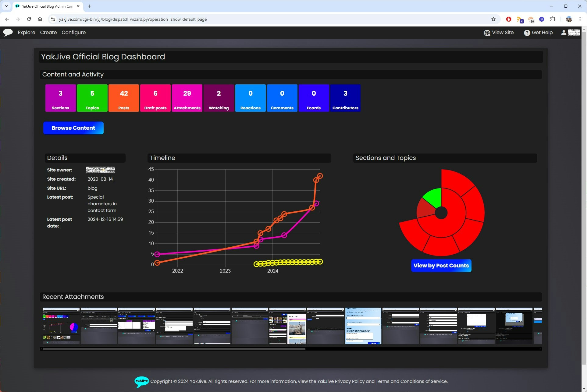Image resolution: width=587 pixels, height=392 pixels.
Task: Click the topmost orange point on the timeline
Action: 320,176
